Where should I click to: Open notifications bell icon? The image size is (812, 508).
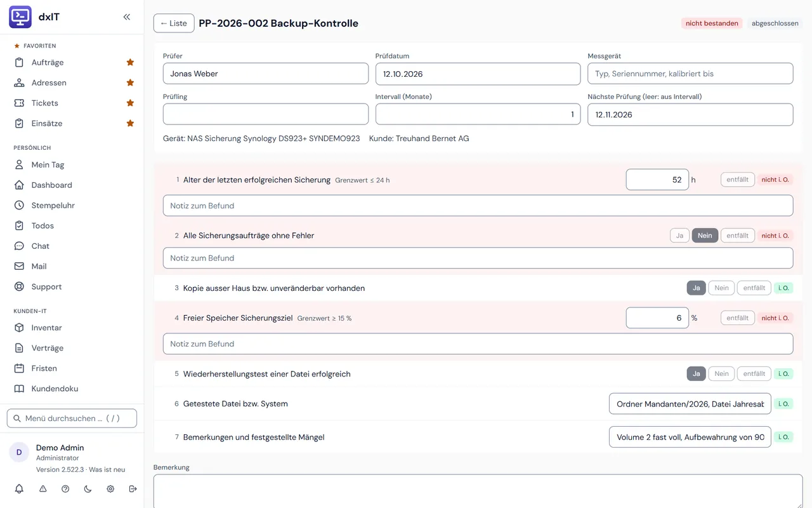click(19, 489)
